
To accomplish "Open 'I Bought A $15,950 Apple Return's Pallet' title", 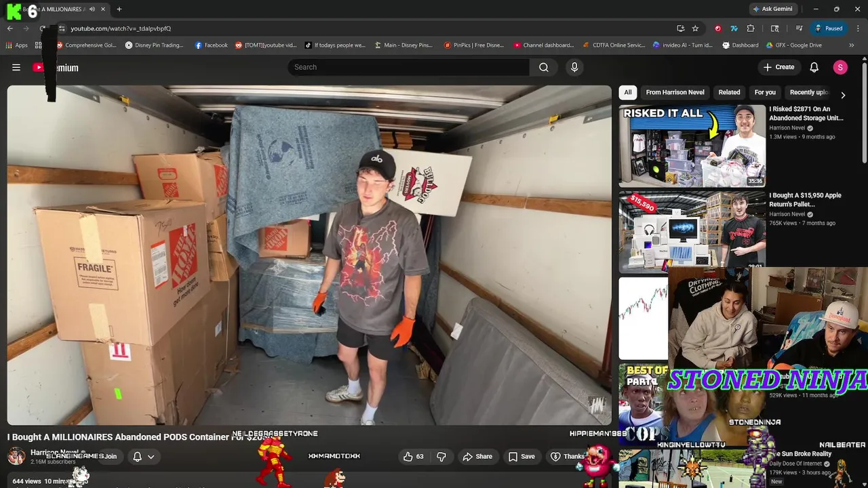I will click(x=805, y=199).
